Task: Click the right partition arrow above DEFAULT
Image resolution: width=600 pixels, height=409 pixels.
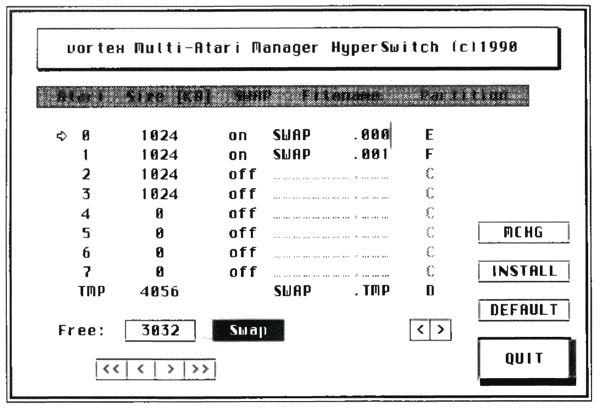Action: tap(439, 329)
